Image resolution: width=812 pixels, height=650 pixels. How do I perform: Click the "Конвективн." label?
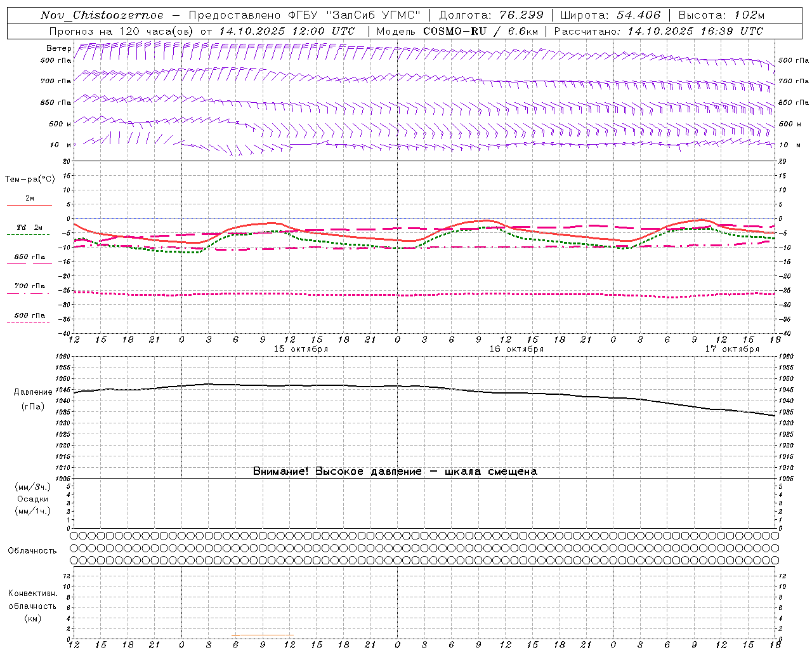click(32, 594)
